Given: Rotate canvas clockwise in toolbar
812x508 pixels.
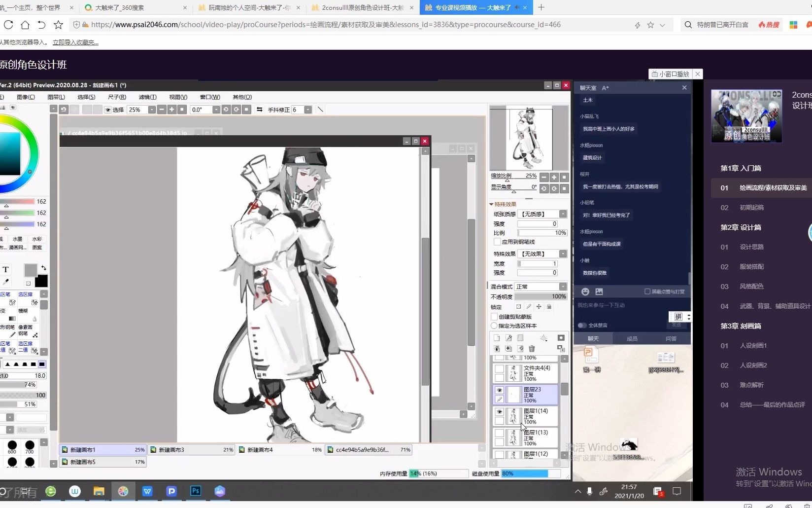Looking at the screenshot, I should tap(236, 109).
